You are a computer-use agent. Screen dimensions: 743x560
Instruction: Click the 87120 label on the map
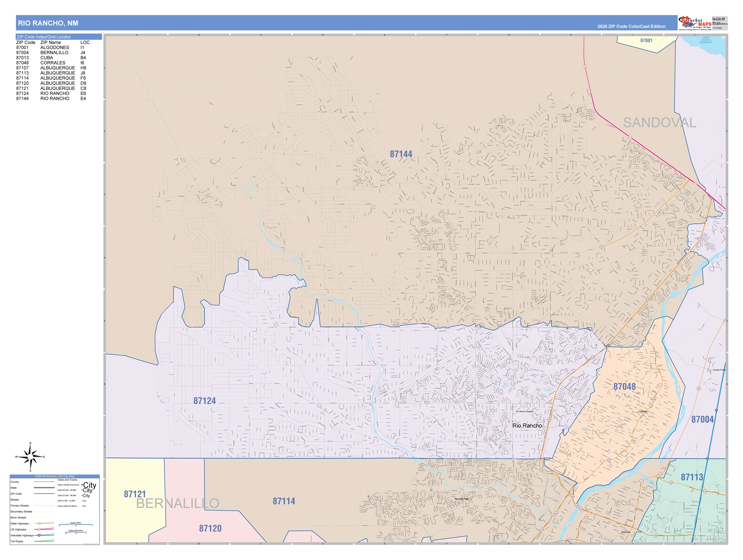[210, 528]
